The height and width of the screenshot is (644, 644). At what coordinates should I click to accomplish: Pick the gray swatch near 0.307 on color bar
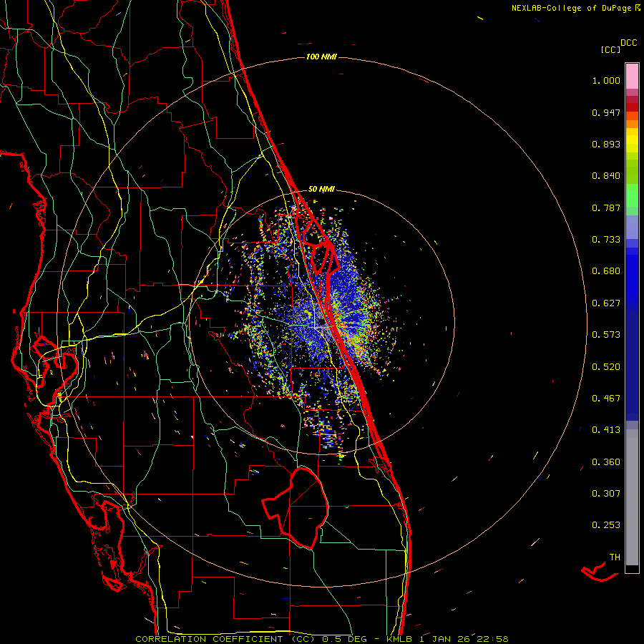click(x=632, y=497)
